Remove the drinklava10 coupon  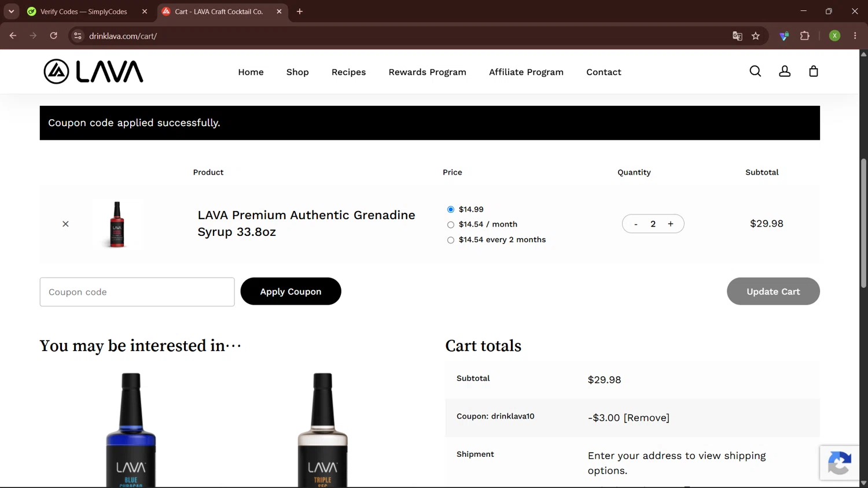[x=646, y=417]
